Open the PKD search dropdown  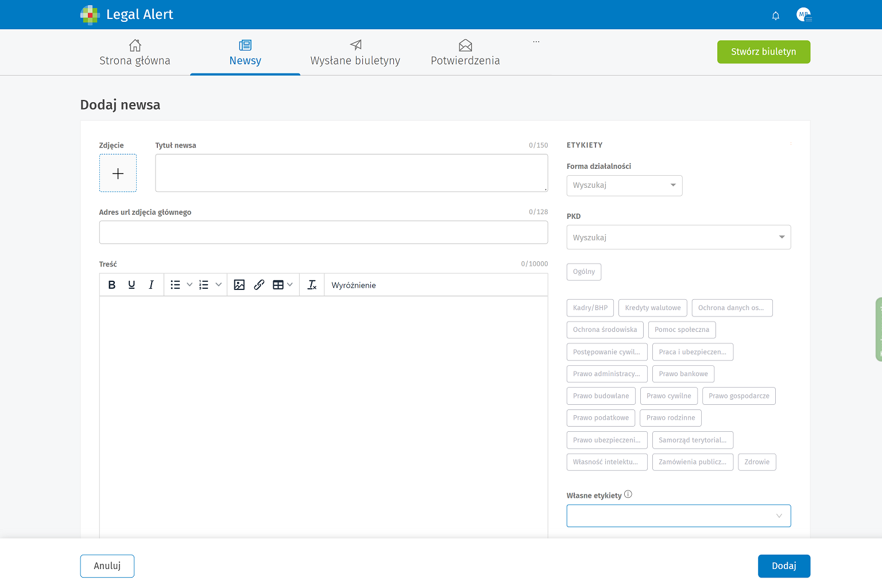point(678,237)
